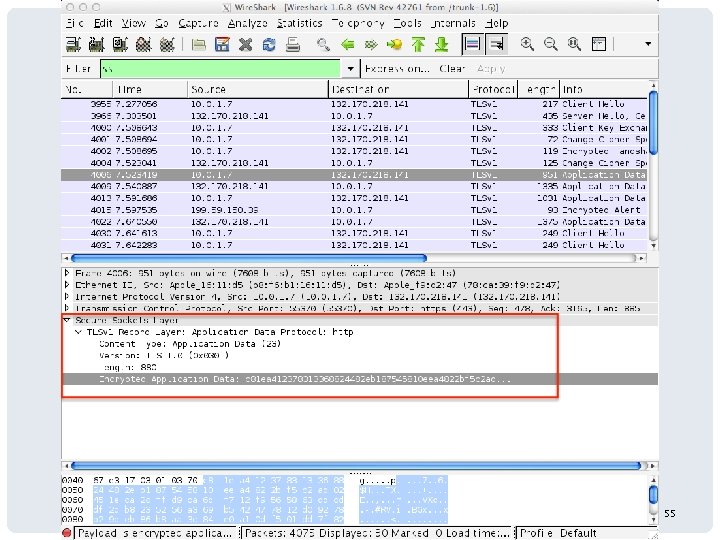720x540 pixels.
Task: Open expert info via red status circle
Action: pos(67,533)
